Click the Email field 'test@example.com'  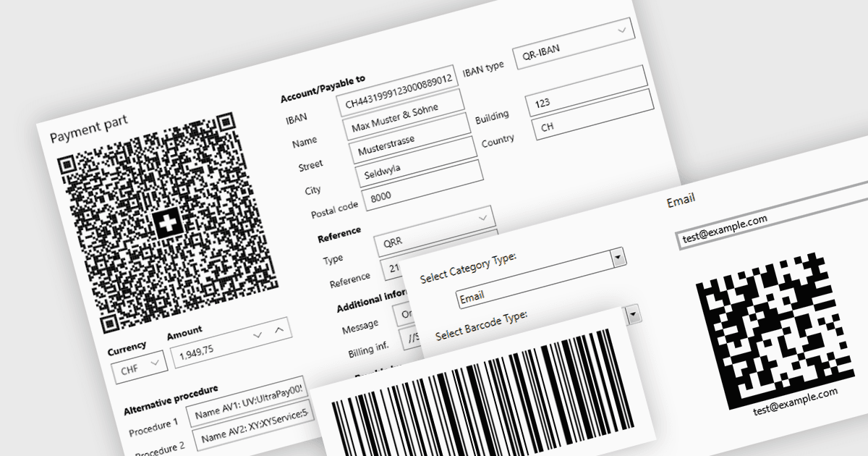pyautogui.click(x=773, y=215)
